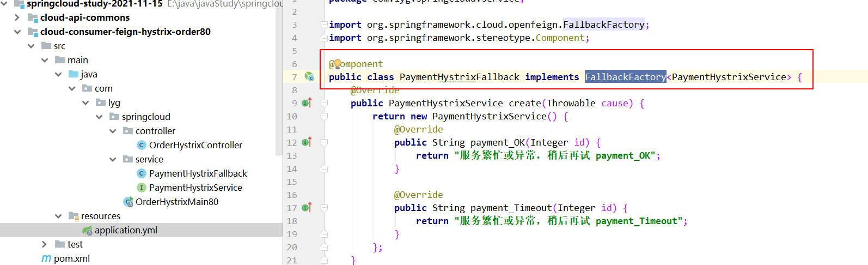Click the Spring Boot icon of OrderHystrixMain80
Viewport: 868px width, 265px height.
pos(129,202)
